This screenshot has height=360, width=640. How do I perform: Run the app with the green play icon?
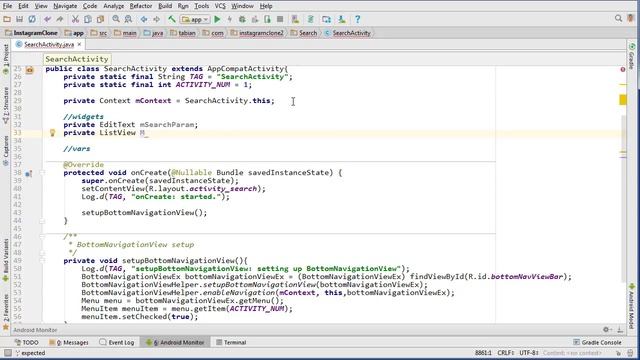click(217, 19)
